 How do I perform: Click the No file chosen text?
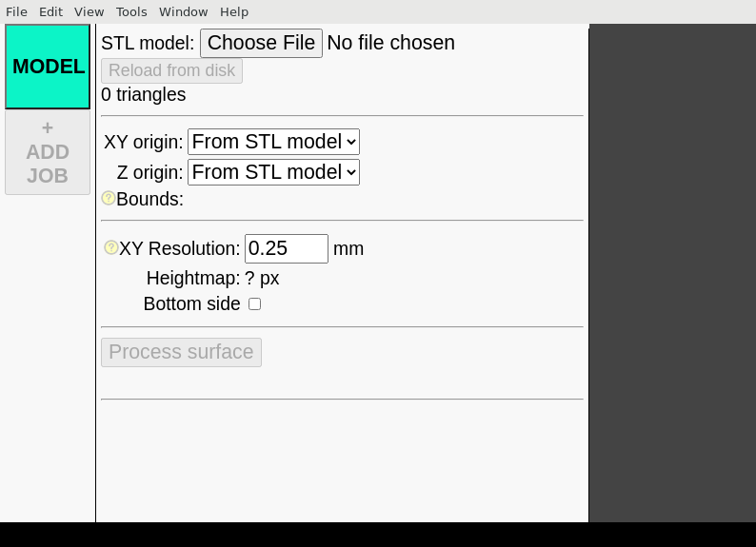tap(390, 43)
